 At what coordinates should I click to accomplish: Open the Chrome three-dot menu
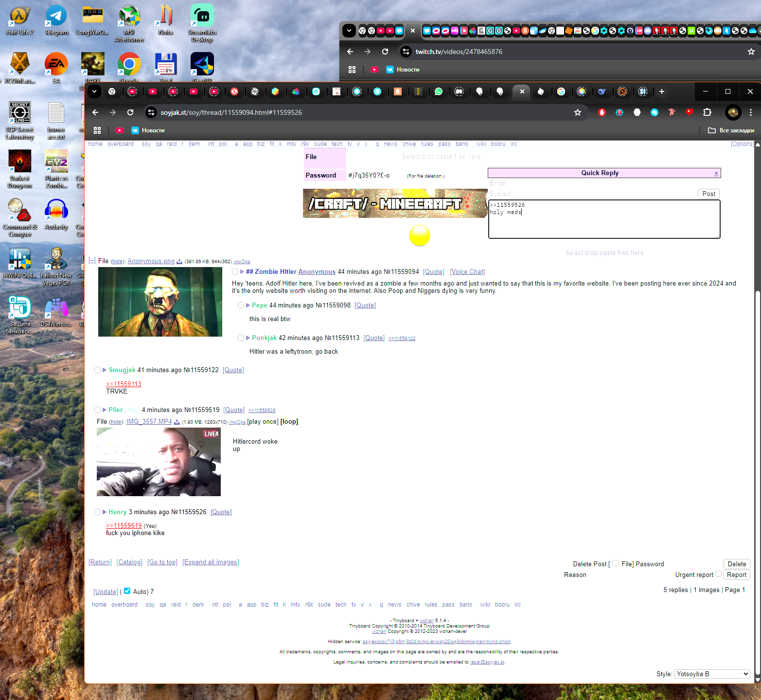751,112
